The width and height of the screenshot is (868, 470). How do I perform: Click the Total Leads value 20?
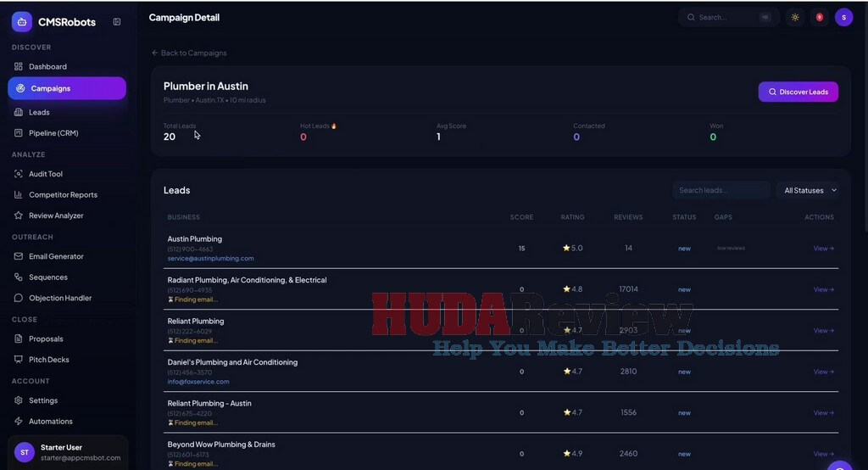tap(170, 137)
